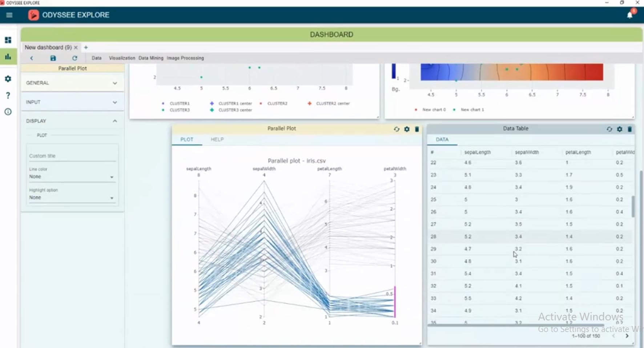
Task: Open the Line color dropdown
Action: (x=72, y=177)
